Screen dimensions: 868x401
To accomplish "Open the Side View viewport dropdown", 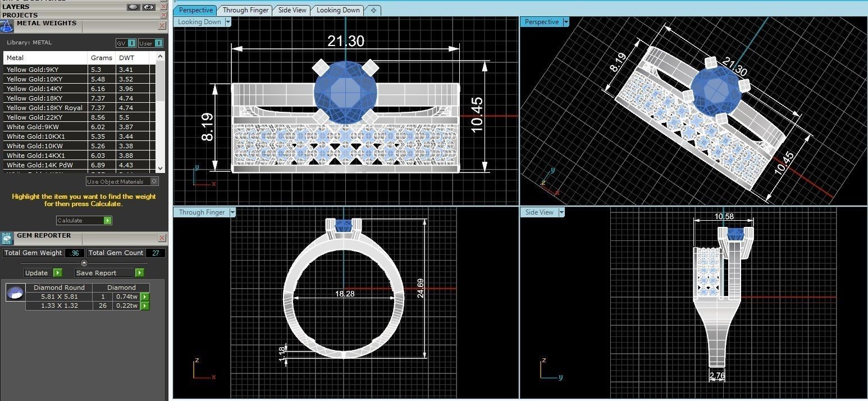I will coord(561,212).
